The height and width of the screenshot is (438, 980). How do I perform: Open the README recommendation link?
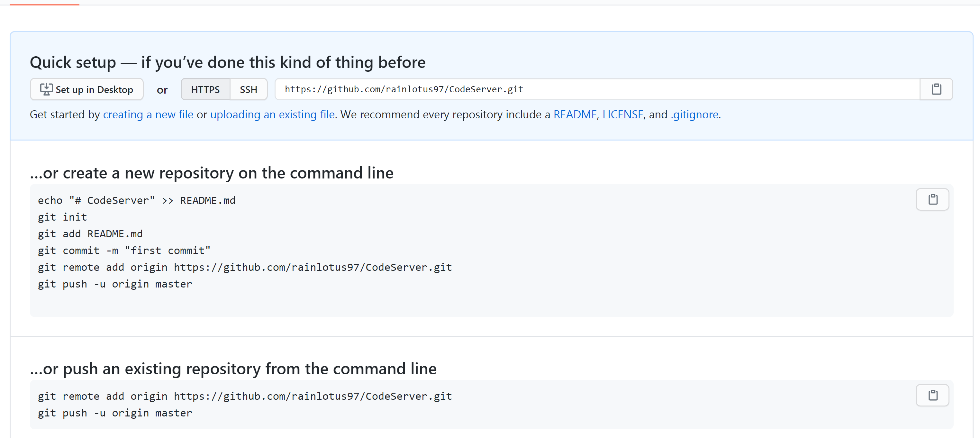pos(575,114)
